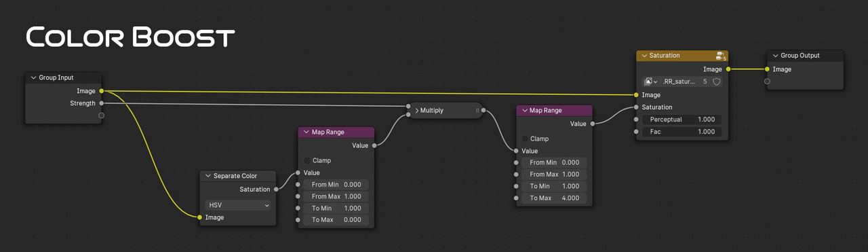Select the Color Boost frame title
Image resolution: width=868 pixels, height=252 pixels.
point(130,37)
